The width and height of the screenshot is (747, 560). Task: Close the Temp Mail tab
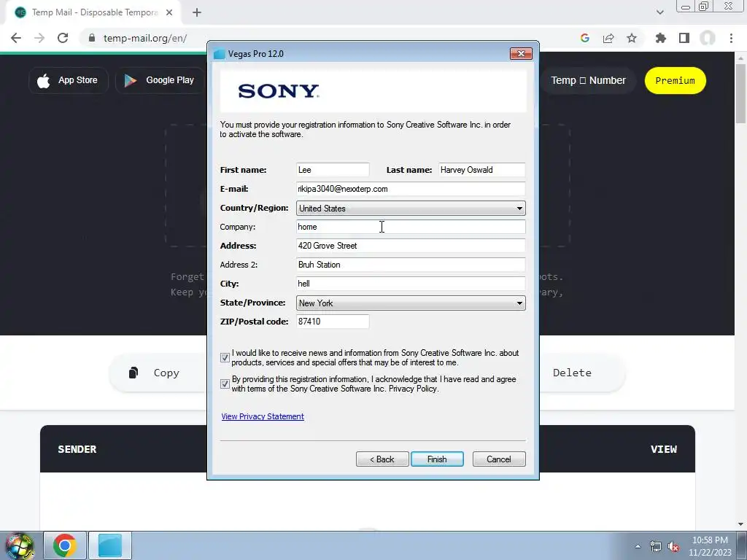coord(169,12)
